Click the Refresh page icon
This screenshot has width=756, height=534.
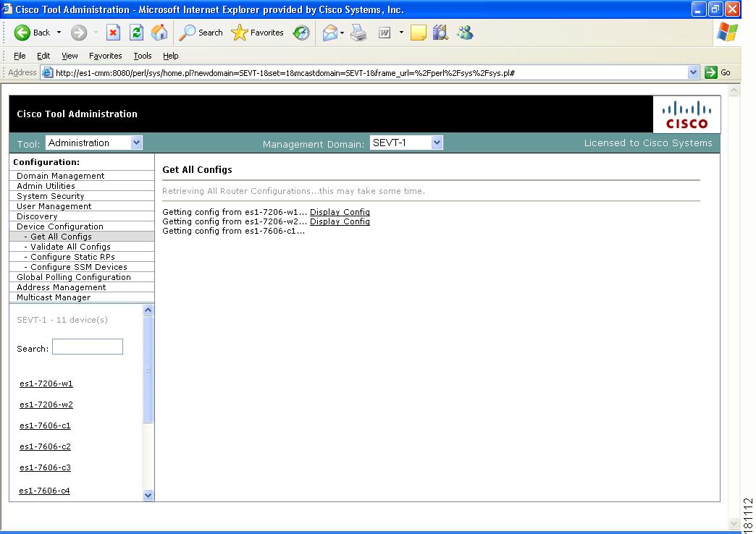pyautogui.click(x=136, y=33)
